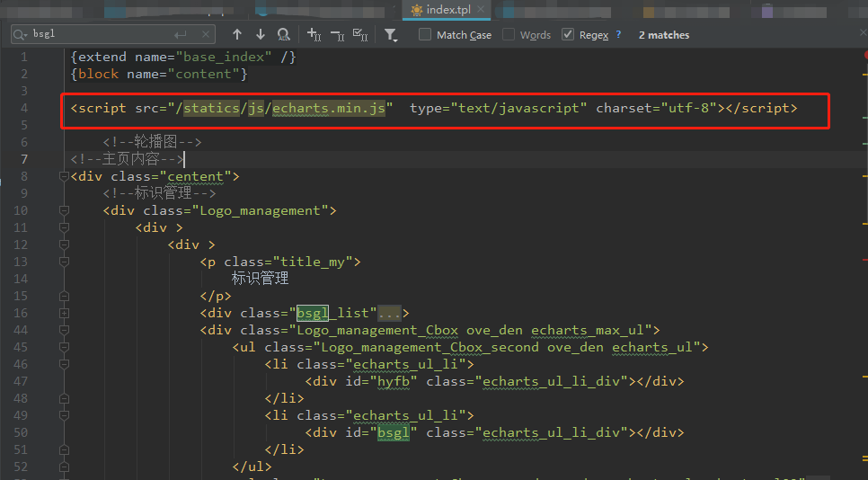868x480 pixels.
Task: Collapse the p class="title_my" fold
Action: pyautogui.click(x=64, y=262)
